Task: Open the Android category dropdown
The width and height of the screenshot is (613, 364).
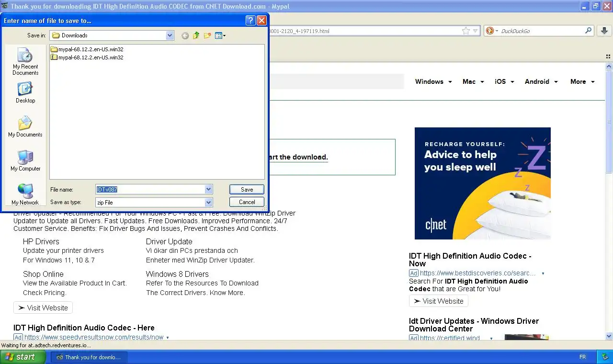Action: [x=541, y=81]
